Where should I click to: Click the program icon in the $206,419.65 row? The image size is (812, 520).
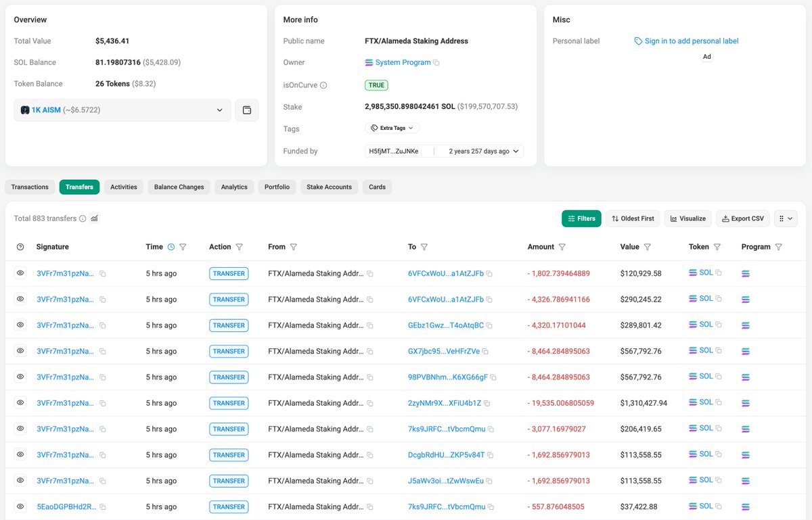pyautogui.click(x=746, y=429)
